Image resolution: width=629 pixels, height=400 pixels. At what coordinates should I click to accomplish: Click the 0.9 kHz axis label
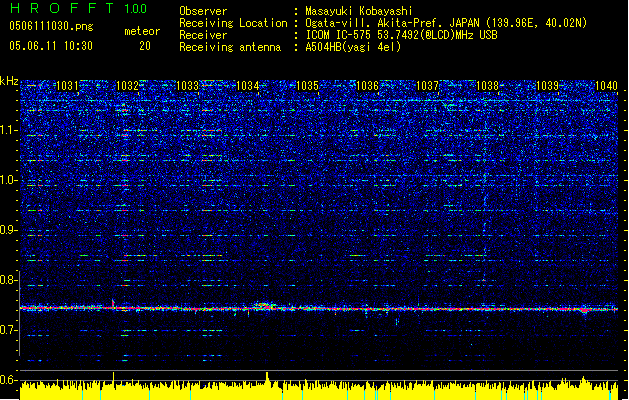[9, 230]
